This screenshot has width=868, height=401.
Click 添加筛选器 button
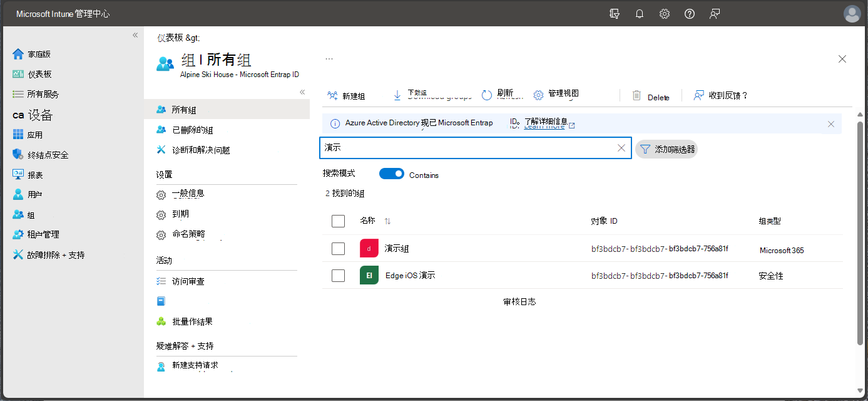tap(666, 149)
